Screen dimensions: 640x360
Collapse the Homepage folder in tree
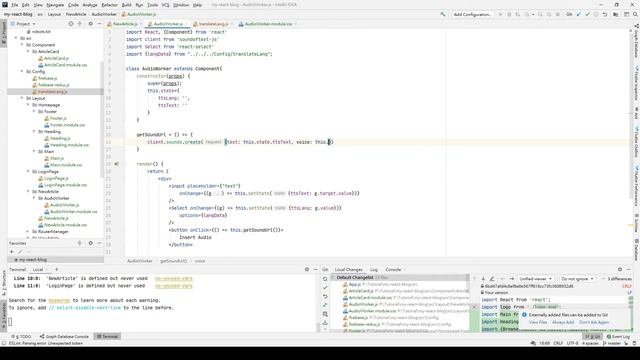click(x=28, y=105)
